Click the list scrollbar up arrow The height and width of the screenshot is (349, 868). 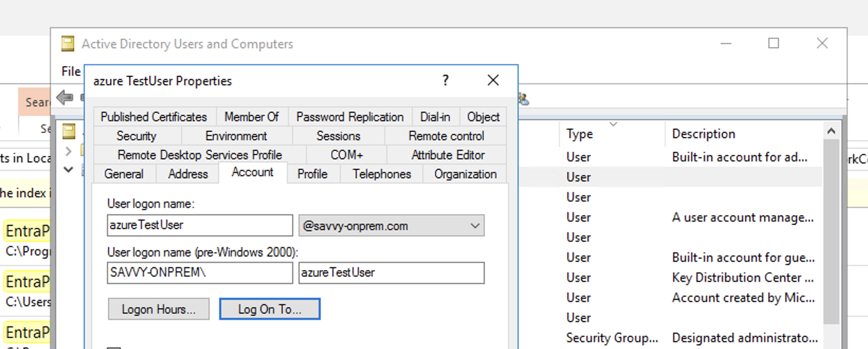(x=831, y=131)
